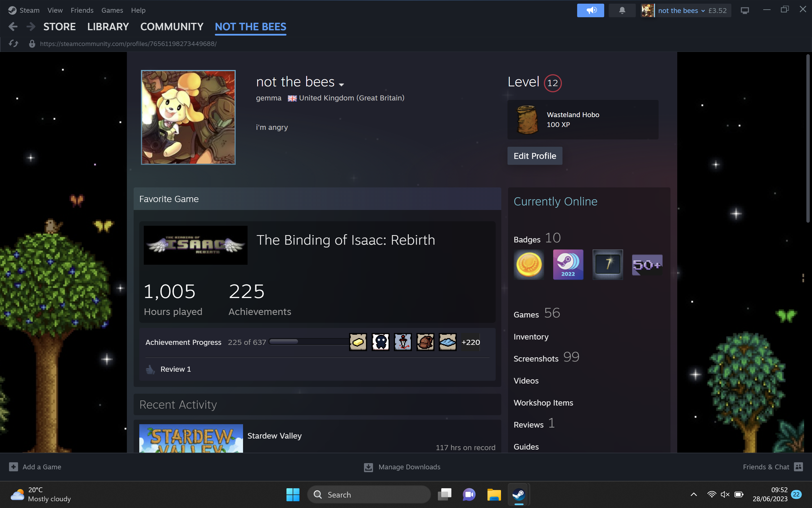Click the profile URL address field
Screen dimensions: 812x508
click(x=128, y=44)
